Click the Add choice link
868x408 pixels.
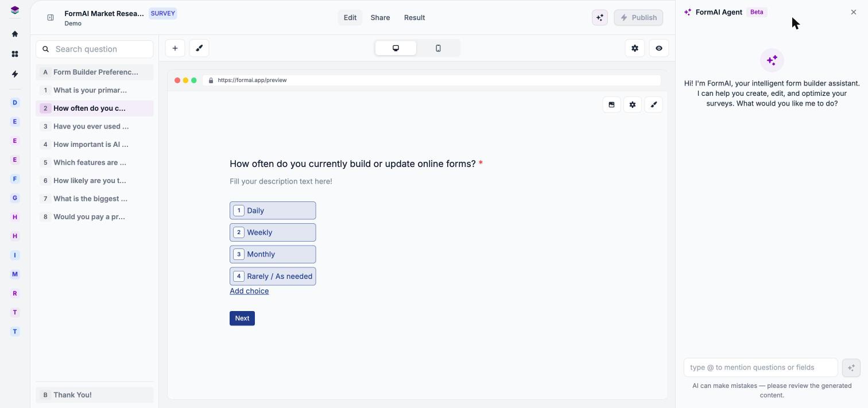pyautogui.click(x=249, y=291)
